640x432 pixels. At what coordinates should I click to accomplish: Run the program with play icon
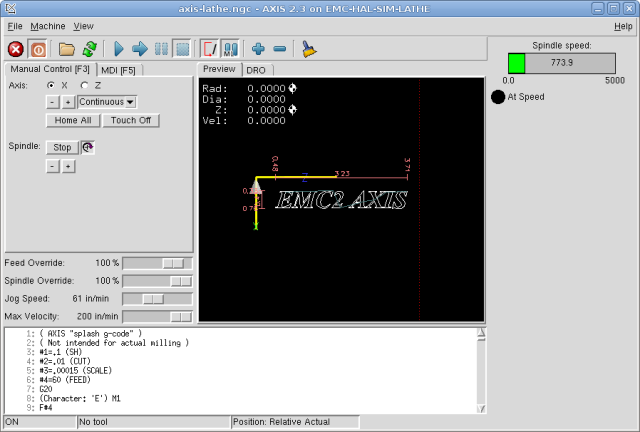tap(118, 48)
